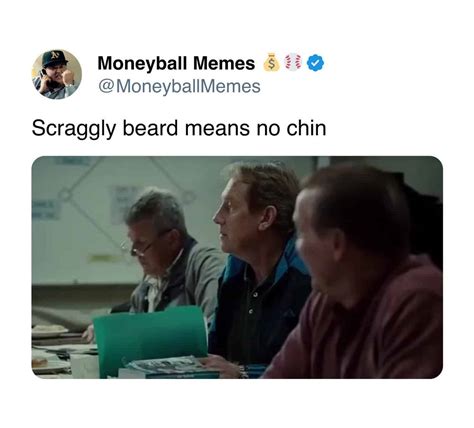Click the word "Scraggly" in the tweet
This screenshot has width=474, height=428.
(74, 129)
